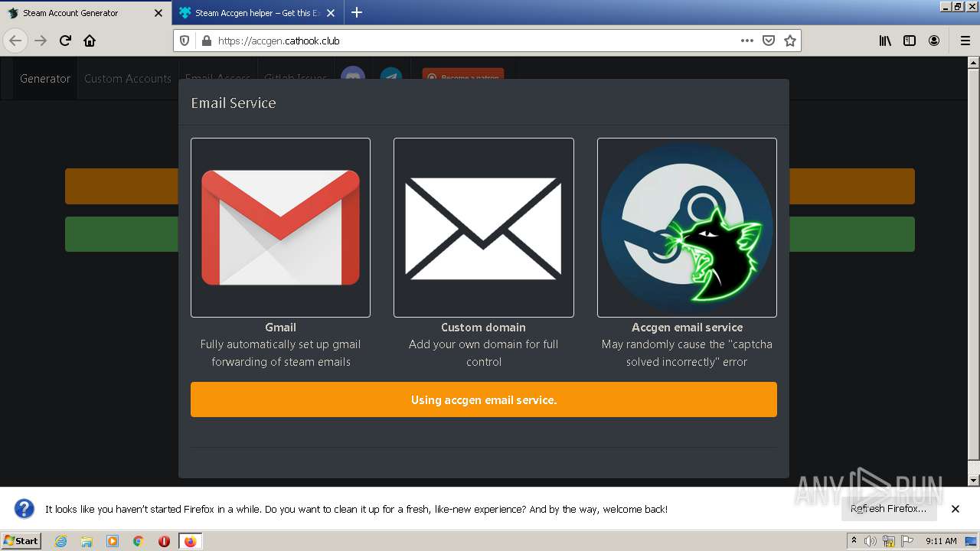Image resolution: width=980 pixels, height=551 pixels.
Task: Open the Opera taskbar icon
Action: click(x=164, y=541)
